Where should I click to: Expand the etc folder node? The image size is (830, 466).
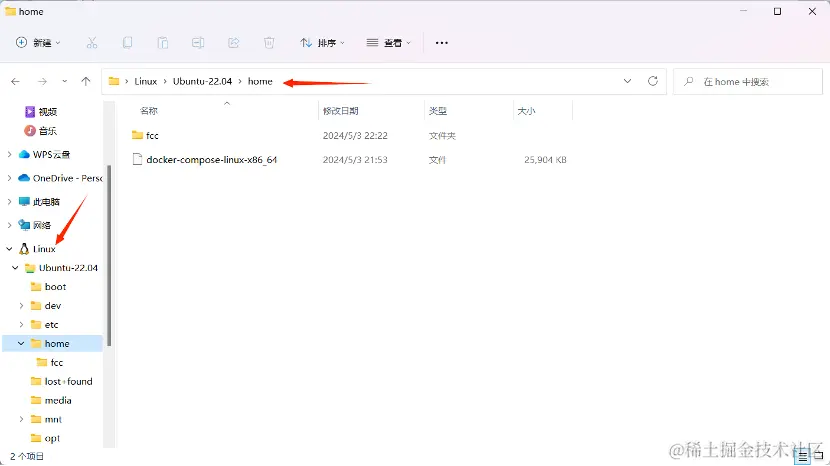[21, 325]
